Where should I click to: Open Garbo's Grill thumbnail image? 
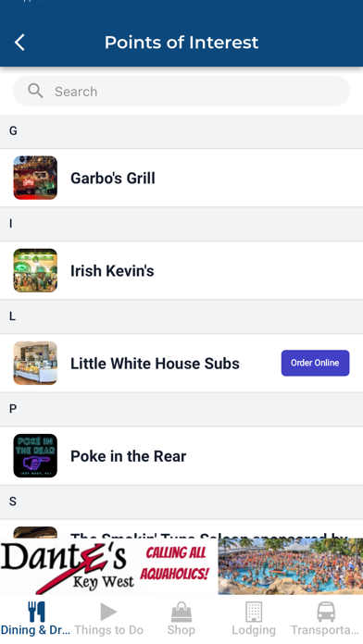pyautogui.click(x=35, y=178)
